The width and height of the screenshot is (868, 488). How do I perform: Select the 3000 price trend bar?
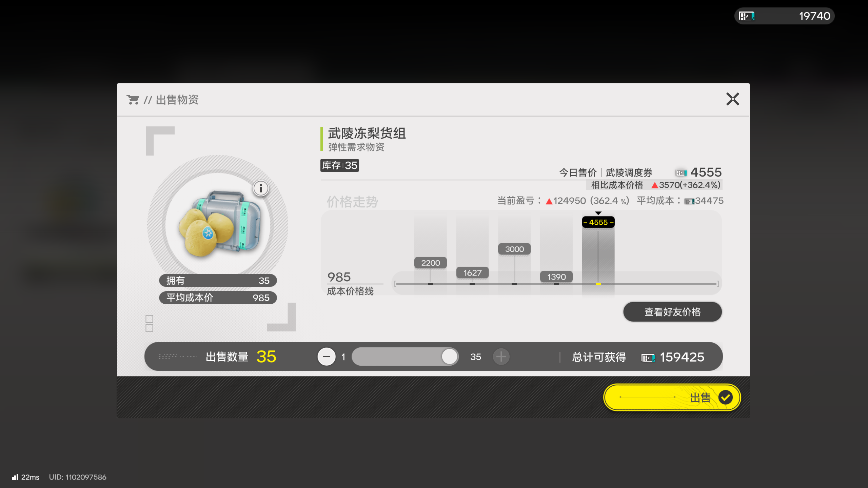click(514, 249)
